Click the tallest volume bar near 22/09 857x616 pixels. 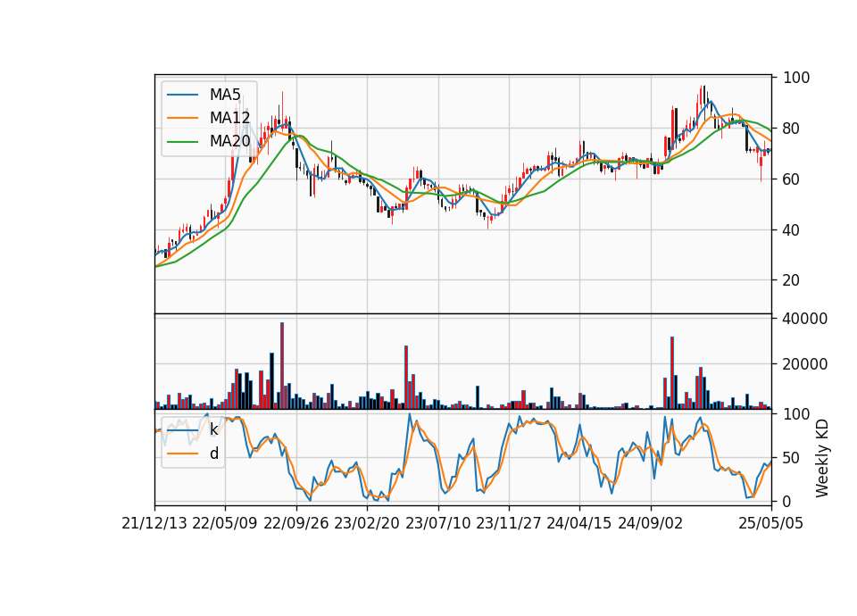pos(282,366)
